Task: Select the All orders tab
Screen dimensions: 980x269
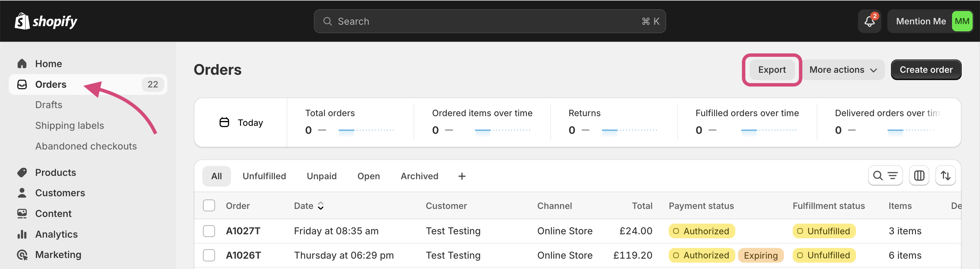Action: tap(216, 176)
